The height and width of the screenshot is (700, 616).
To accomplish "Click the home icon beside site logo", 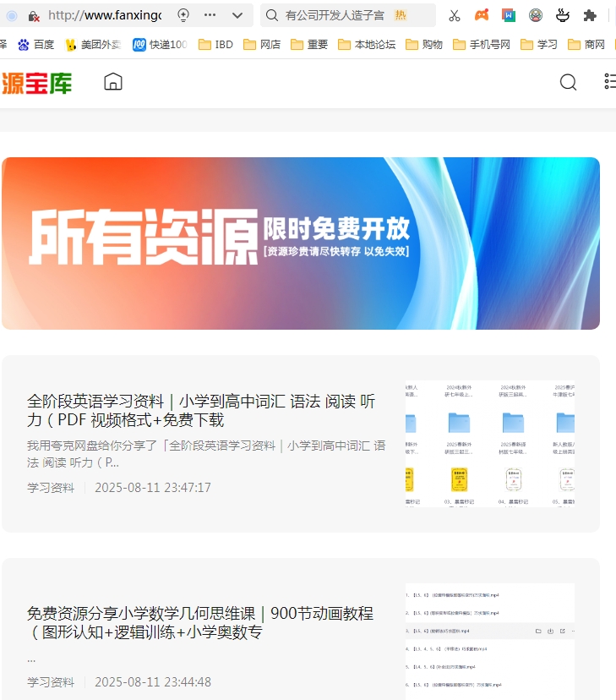I will click(113, 82).
